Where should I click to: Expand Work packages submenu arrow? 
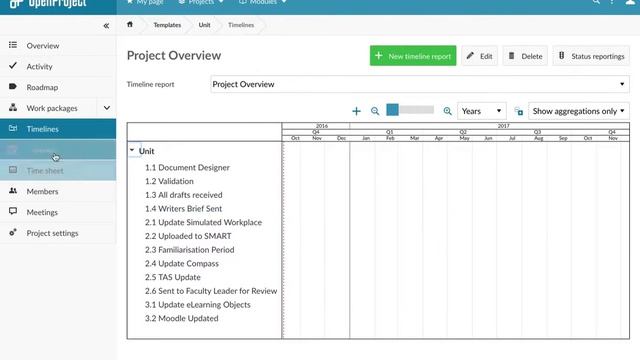(107, 108)
